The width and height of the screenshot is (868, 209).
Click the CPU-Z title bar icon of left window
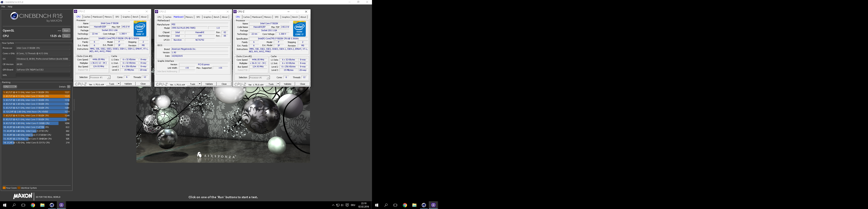(76, 11)
